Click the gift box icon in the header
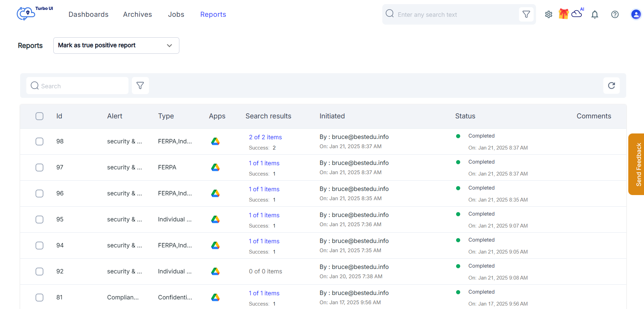 [563, 14]
